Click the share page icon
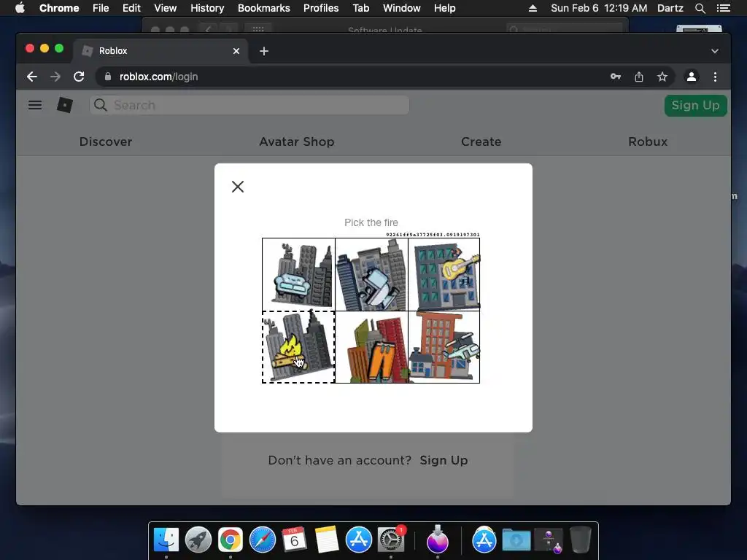Image resolution: width=747 pixels, height=560 pixels. (639, 77)
